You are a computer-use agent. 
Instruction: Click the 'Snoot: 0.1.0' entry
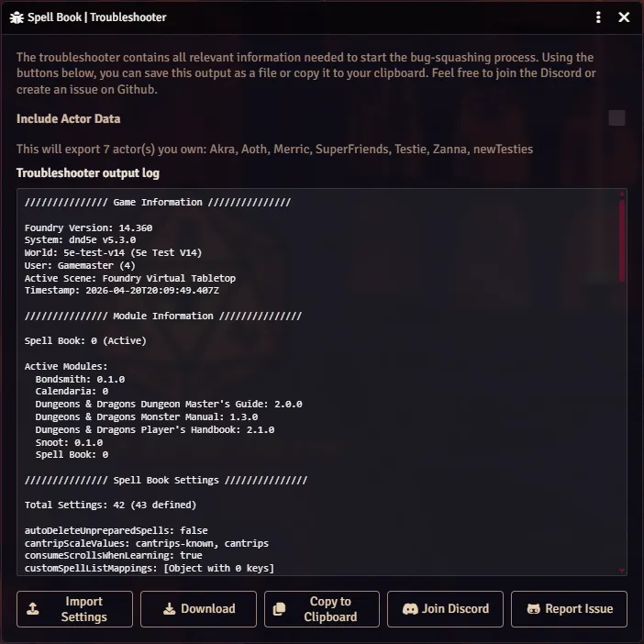[69, 442]
